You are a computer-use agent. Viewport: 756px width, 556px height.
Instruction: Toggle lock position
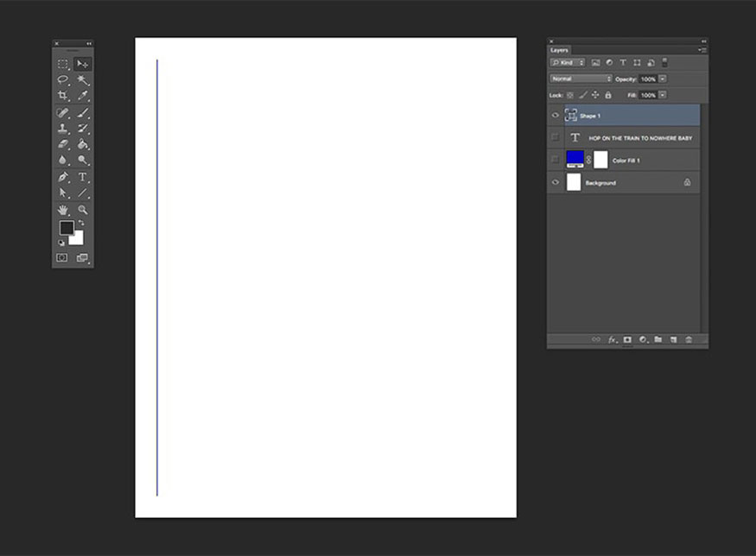click(595, 95)
